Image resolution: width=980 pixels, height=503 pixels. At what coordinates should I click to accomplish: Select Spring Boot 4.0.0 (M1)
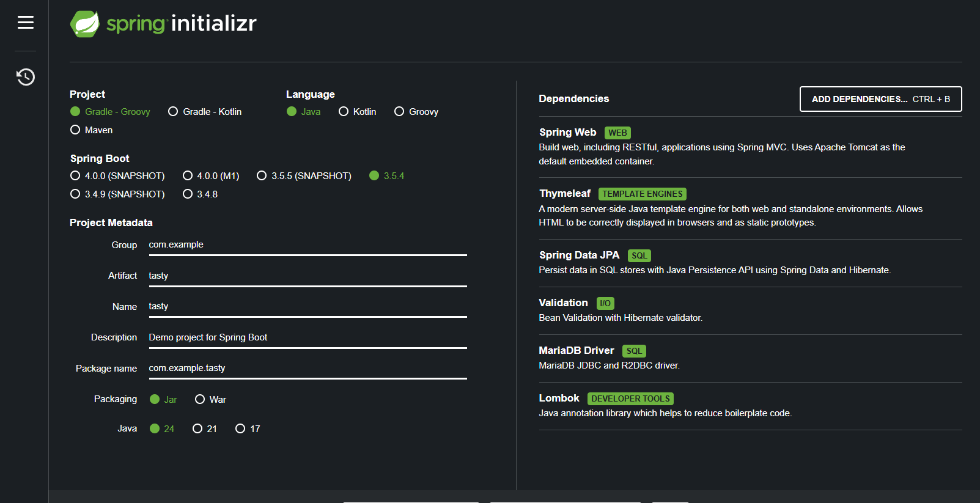211,176
